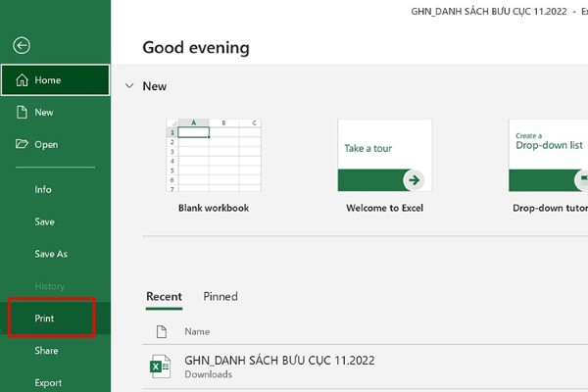Viewport: 588px width, 392px height.
Task: Open the Excel file icon for GHN_DANH SÁCH
Action: [x=159, y=367]
